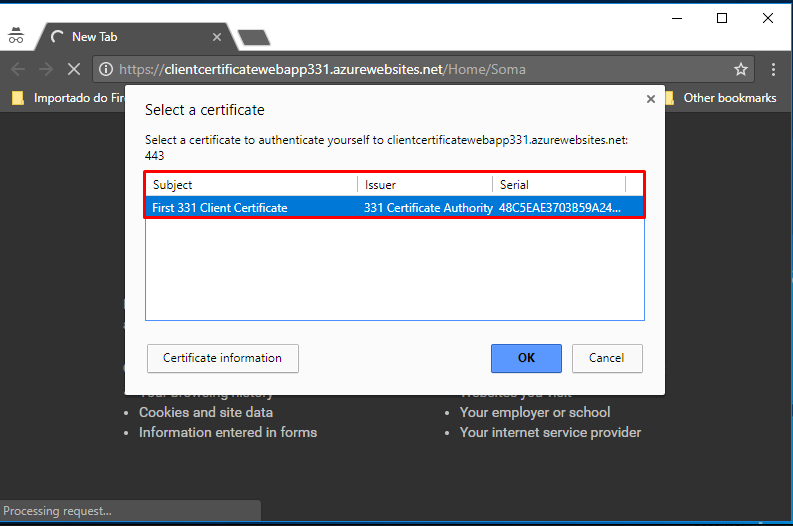Click the incognito mode icon
Viewport: 793px width, 526px height.
tap(16, 36)
